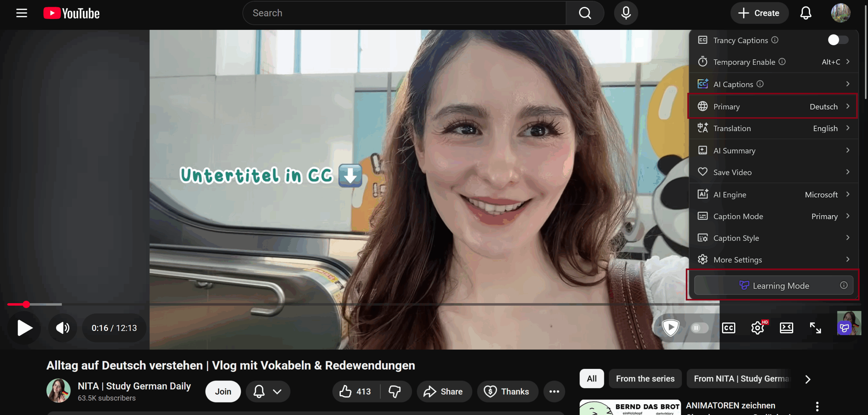
Task: Click the mute volume speaker icon
Action: (x=62, y=328)
